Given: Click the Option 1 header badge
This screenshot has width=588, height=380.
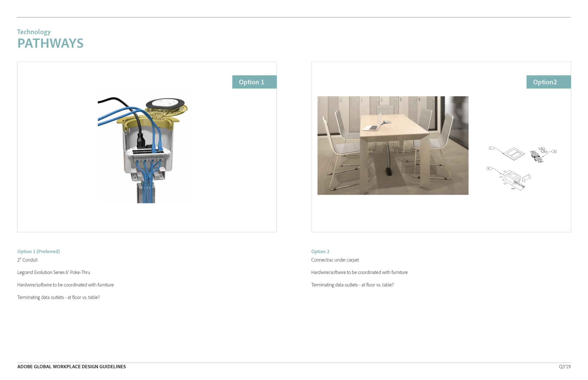Looking at the screenshot, I should (x=254, y=82).
